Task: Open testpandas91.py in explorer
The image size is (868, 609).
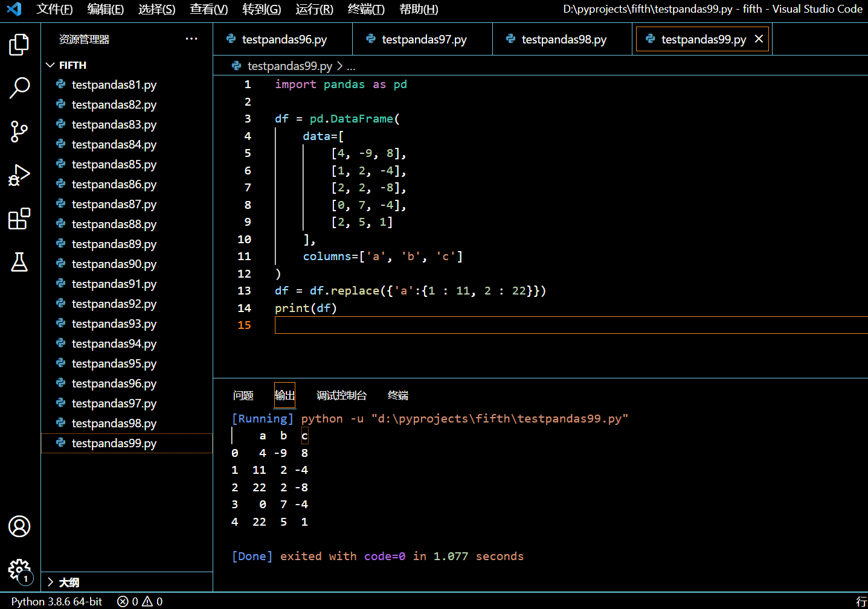Action: pyautogui.click(x=127, y=284)
